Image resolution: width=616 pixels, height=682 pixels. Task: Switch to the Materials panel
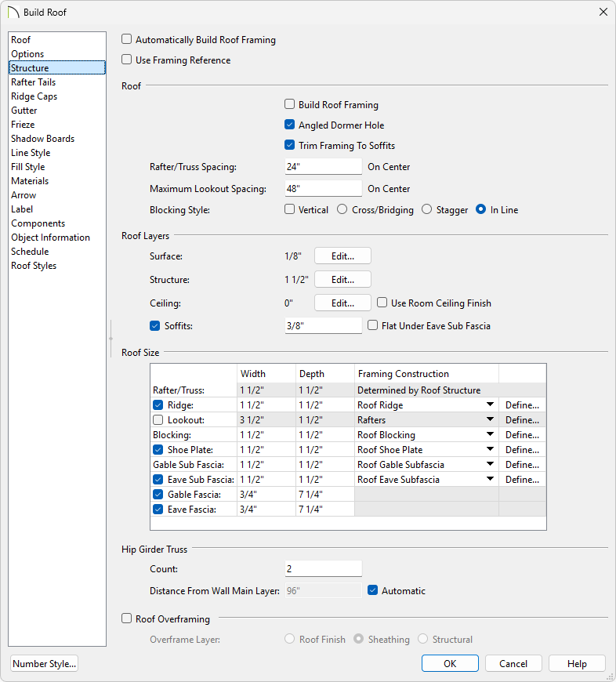(29, 181)
